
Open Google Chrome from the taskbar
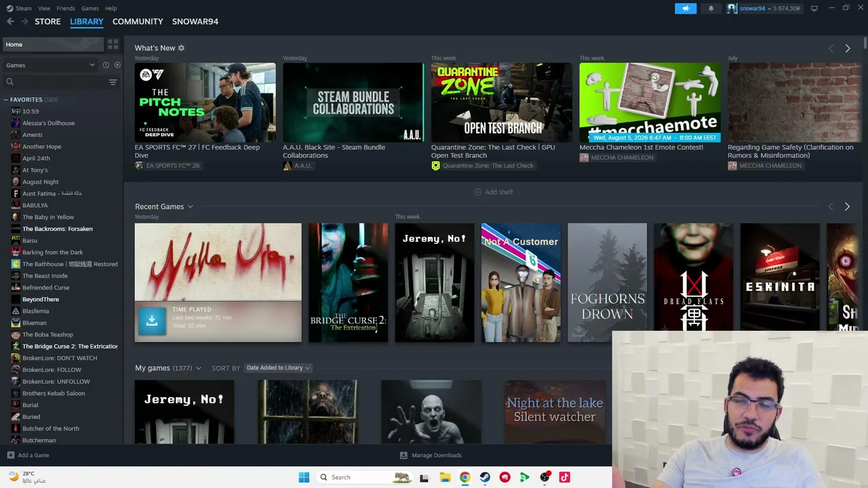click(465, 477)
